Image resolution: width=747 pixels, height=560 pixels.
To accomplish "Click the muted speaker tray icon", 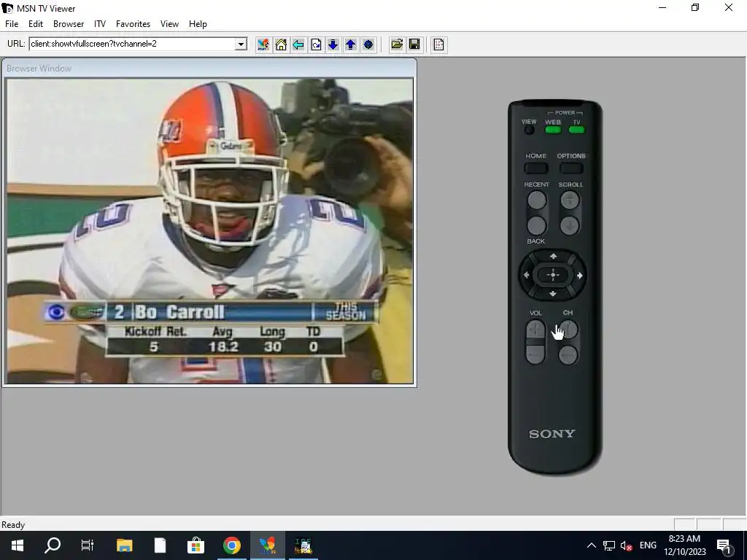I will (x=627, y=545).
